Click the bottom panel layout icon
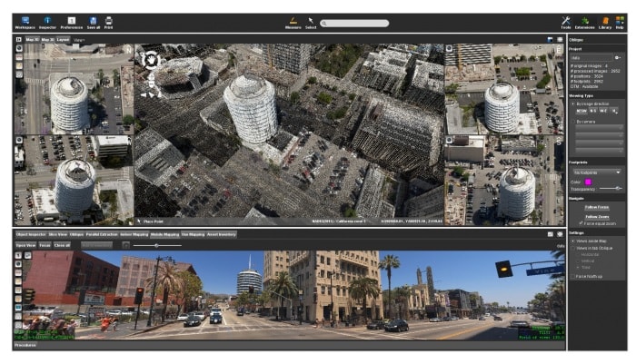The width and height of the screenshot is (636, 364). click(x=550, y=234)
